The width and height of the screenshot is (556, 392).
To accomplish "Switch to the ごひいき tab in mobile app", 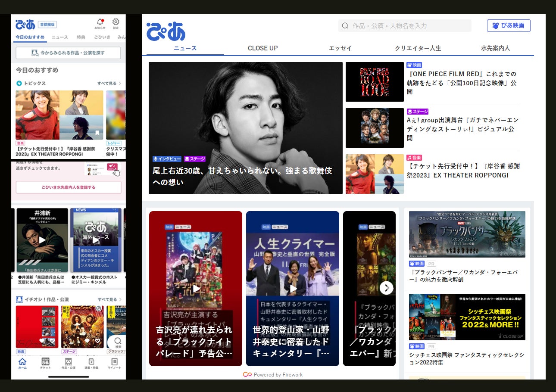I will tap(102, 37).
